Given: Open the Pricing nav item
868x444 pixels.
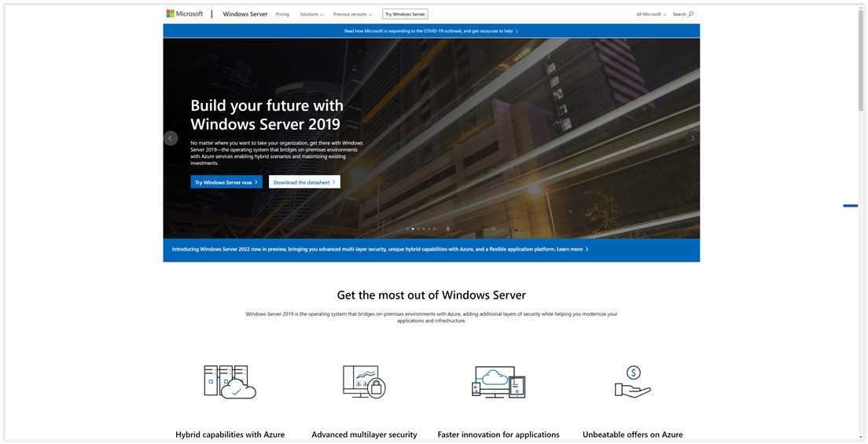Looking at the screenshot, I should point(282,14).
